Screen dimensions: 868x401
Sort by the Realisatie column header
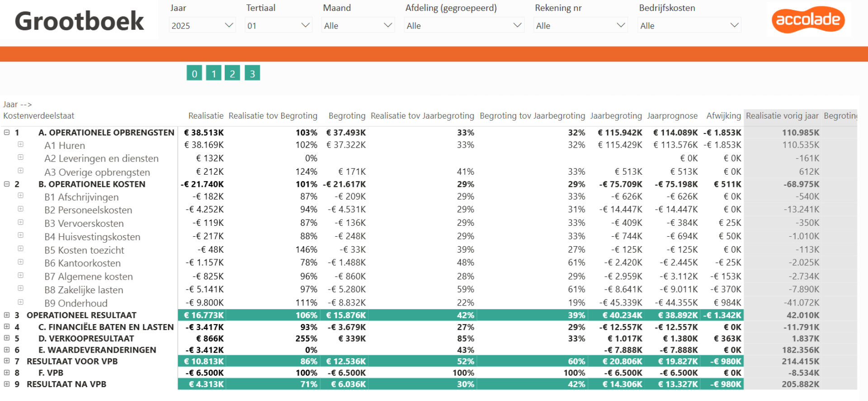[x=206, y=116]
